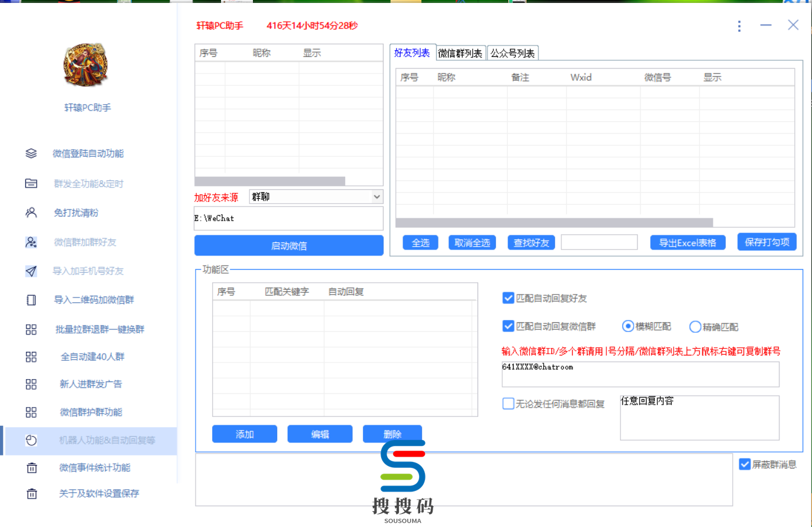Click the 任意回复内容 text box

700,418
